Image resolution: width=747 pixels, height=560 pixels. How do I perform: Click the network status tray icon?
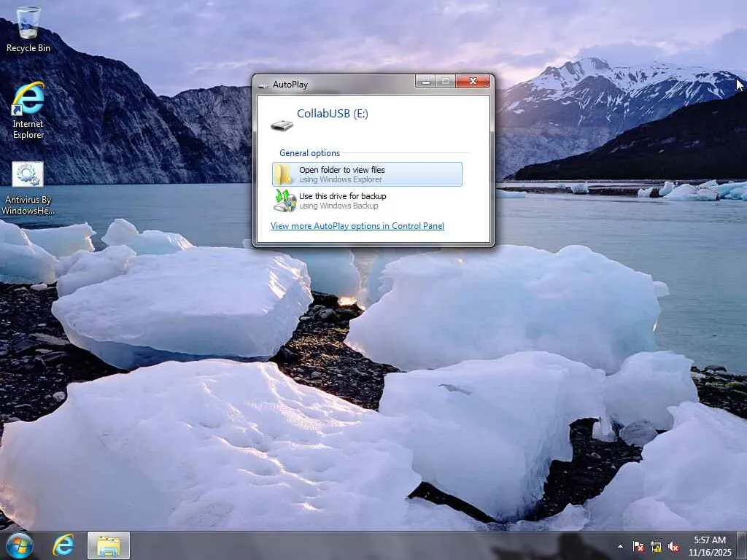[656, 547]
